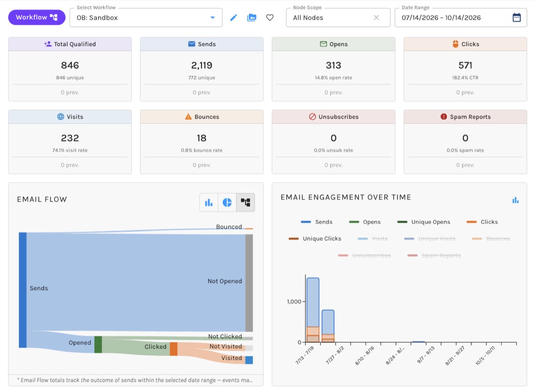
Task: Click the Node Scope All Nodes field
Action: tap(338, 18)
